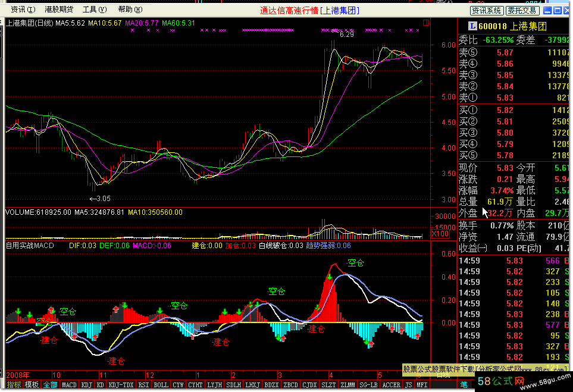Image resolution: width=573 pixels, height=392 pixels.
Task: Click the 卖① price 5.83
Action: 505,98
